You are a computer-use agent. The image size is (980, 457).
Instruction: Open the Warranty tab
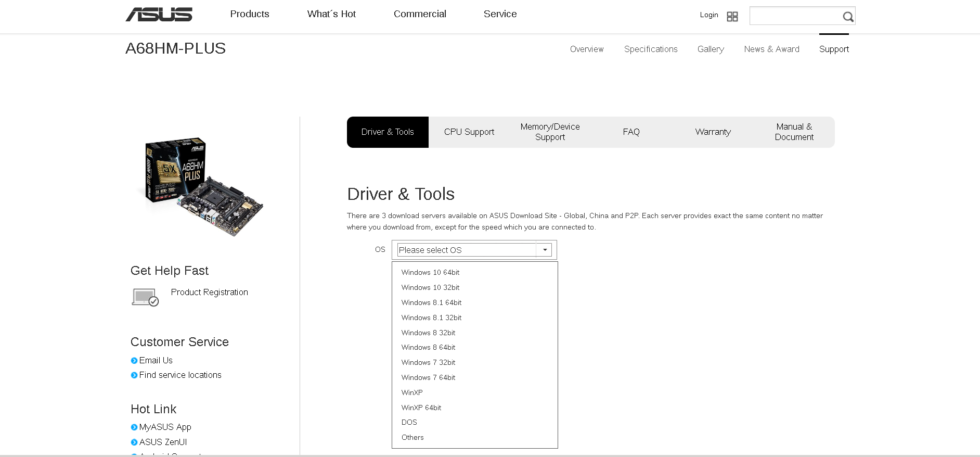tap(713, 132)
